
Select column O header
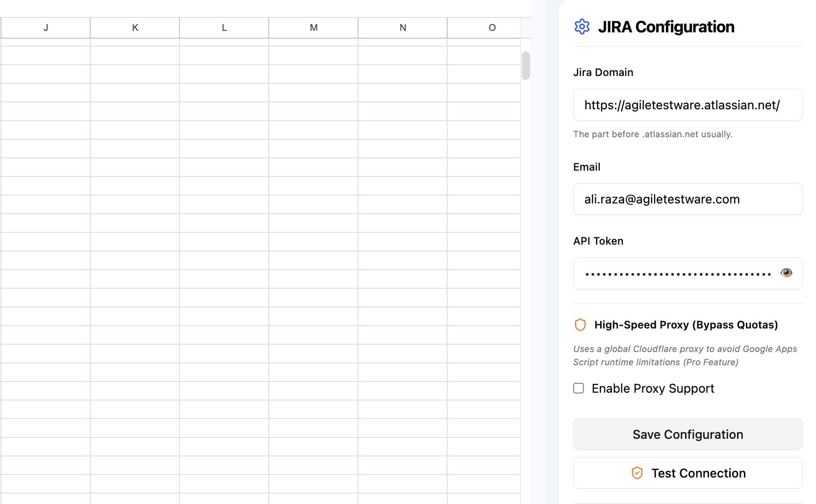click(x=491, y=27)
